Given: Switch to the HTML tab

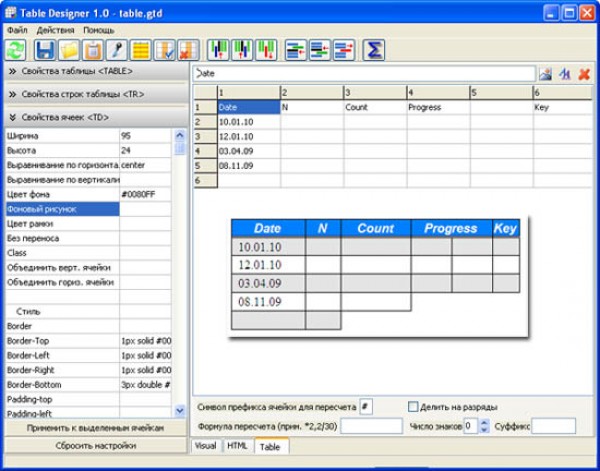Looking at the screenshot, I should pyautogui.click(x=237, y=446).
